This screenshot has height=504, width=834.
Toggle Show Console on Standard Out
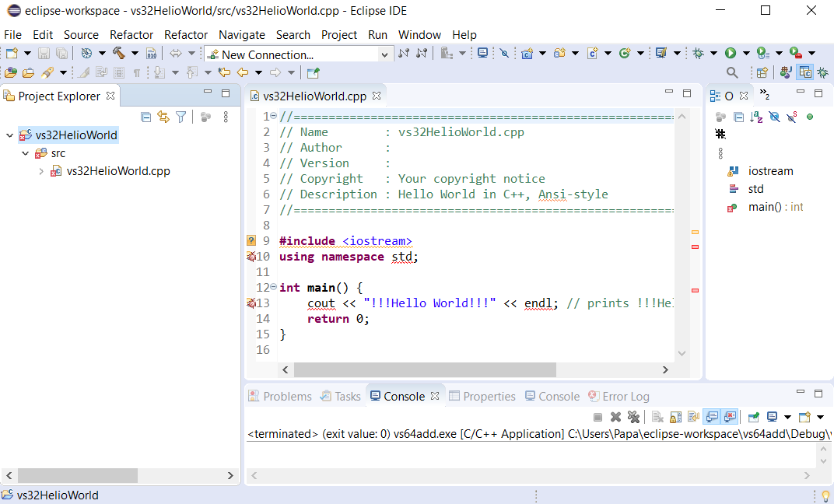click(712, 417)
